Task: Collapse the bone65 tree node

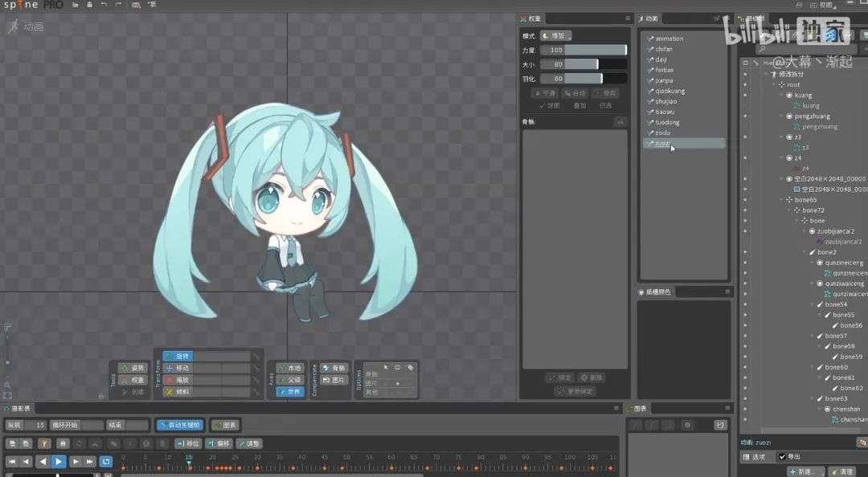Action: pyautogui.click(x=782, y=200)
